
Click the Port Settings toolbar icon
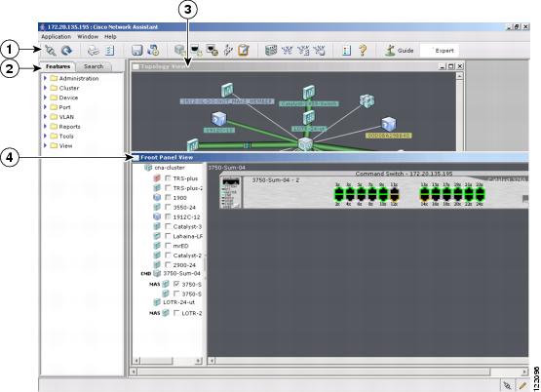(x=196, y=51)
